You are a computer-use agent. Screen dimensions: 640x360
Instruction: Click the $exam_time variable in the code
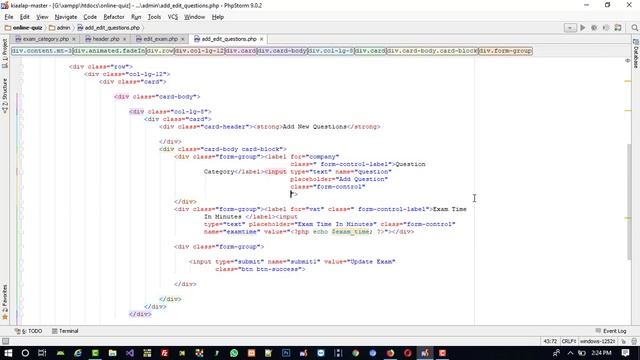350,232
